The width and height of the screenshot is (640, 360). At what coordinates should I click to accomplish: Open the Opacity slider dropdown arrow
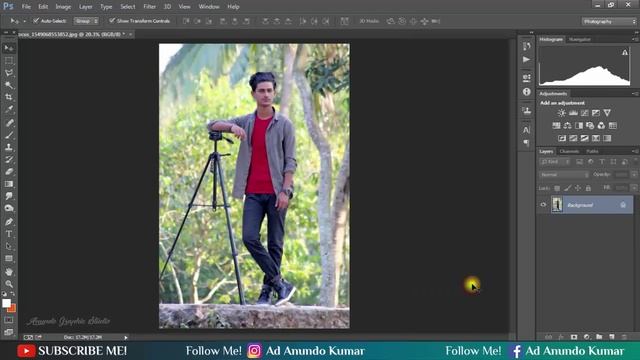634,175
